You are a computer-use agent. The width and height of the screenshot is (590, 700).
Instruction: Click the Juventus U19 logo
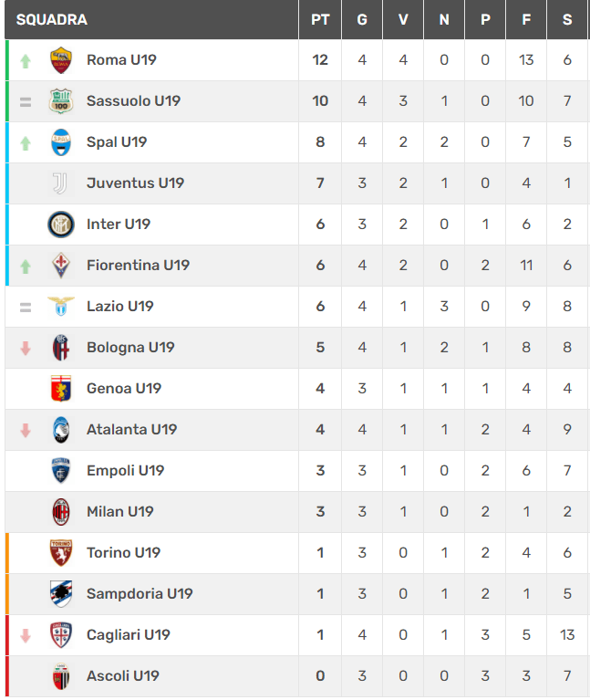[x=60, y=183]
